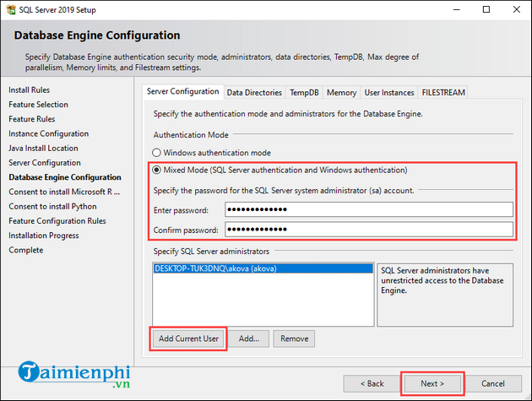Close the SQL Server Setup window

coord(517,9)
